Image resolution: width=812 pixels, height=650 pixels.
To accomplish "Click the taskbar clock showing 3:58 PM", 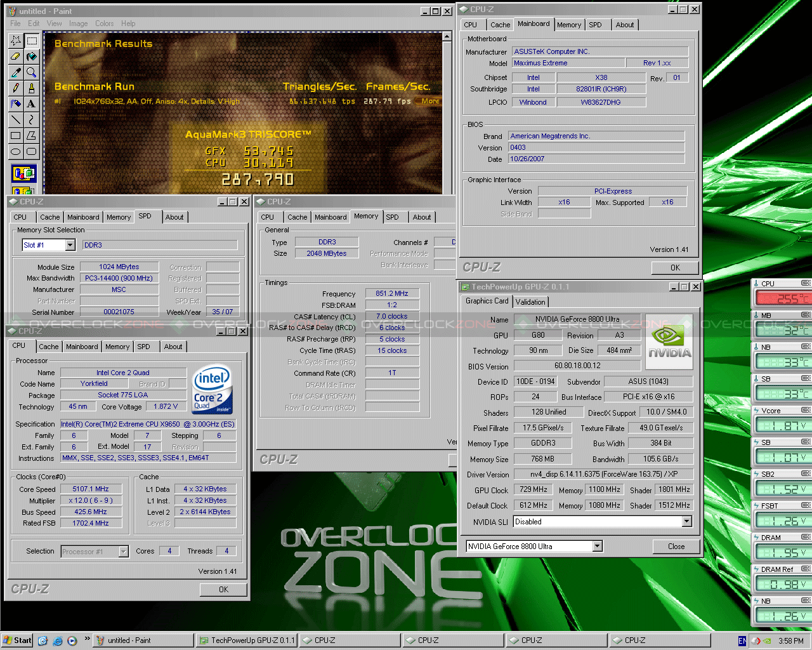I will [791, 641].
